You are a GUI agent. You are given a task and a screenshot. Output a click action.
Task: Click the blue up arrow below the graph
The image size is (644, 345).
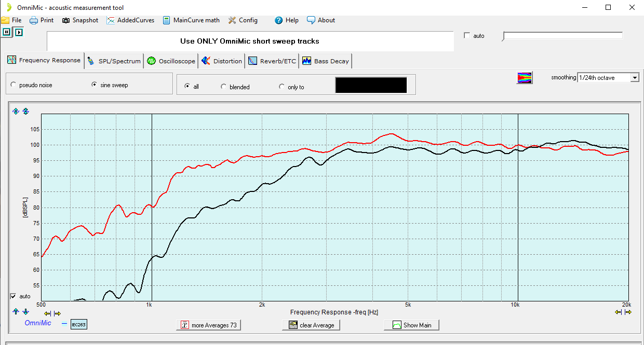pyautogui.click(x=16, y=312)
